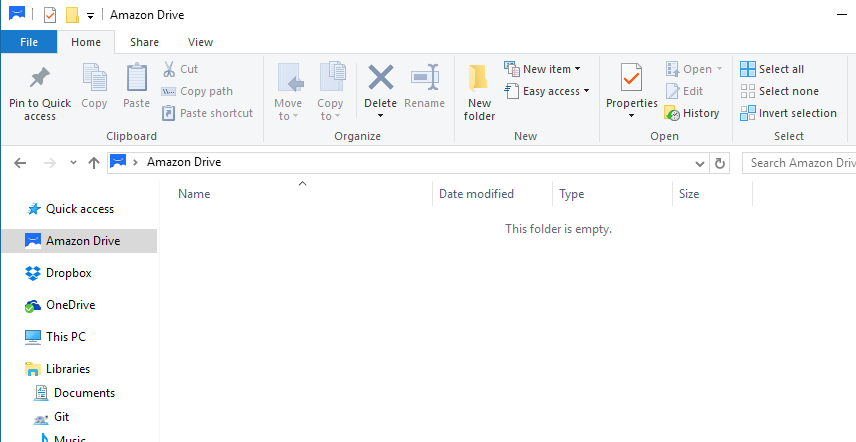856x442 pixels.
Task: Click Paste shortcut in ribbon
Action: [x=207, y=114]
